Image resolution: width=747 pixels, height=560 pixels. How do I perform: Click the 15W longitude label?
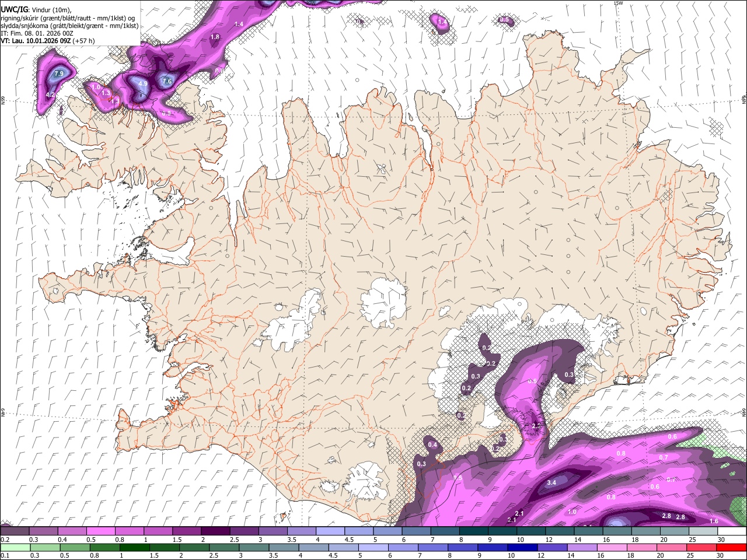coord(618,3)
